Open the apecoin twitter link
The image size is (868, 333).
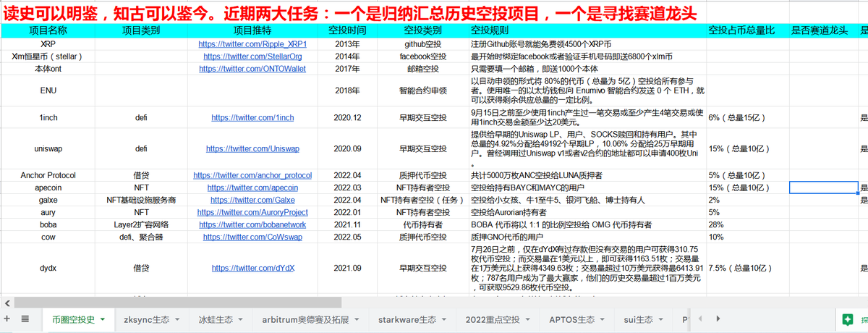(x=253, y=187)
